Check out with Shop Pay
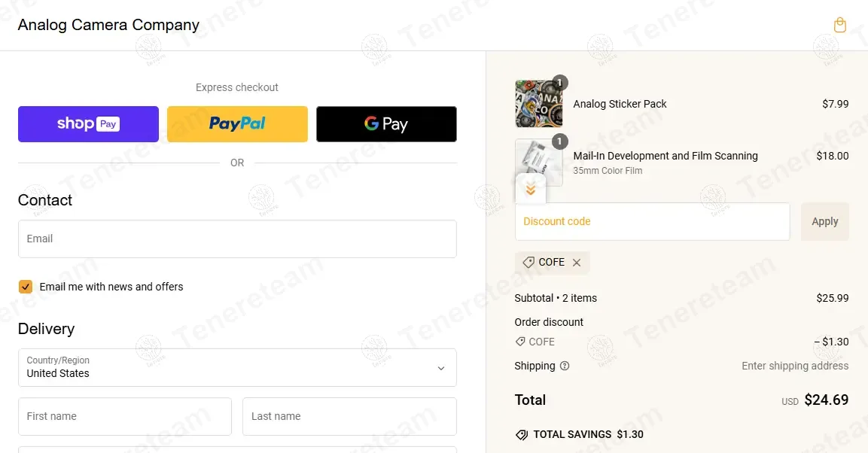This screenshot has width=868, height=453. (88, 124)
